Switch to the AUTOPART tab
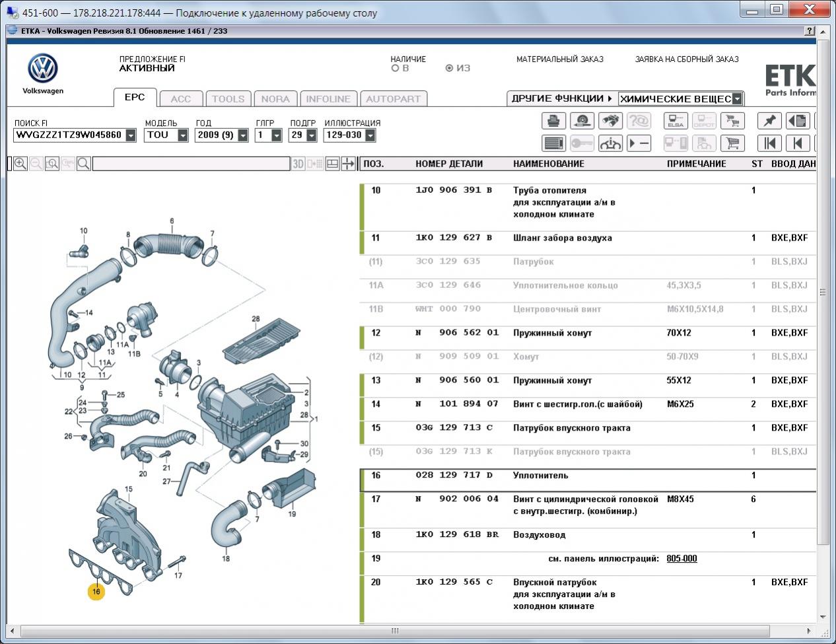This screenshot has width=836, height=644. 393,99
